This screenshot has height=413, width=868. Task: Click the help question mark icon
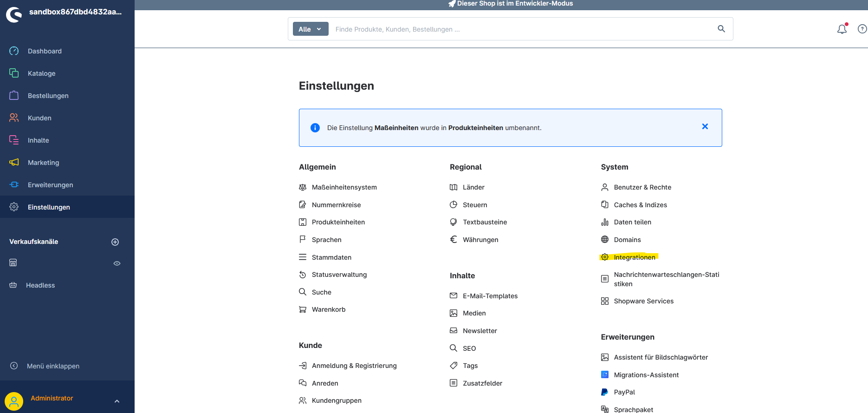point(862,29)
